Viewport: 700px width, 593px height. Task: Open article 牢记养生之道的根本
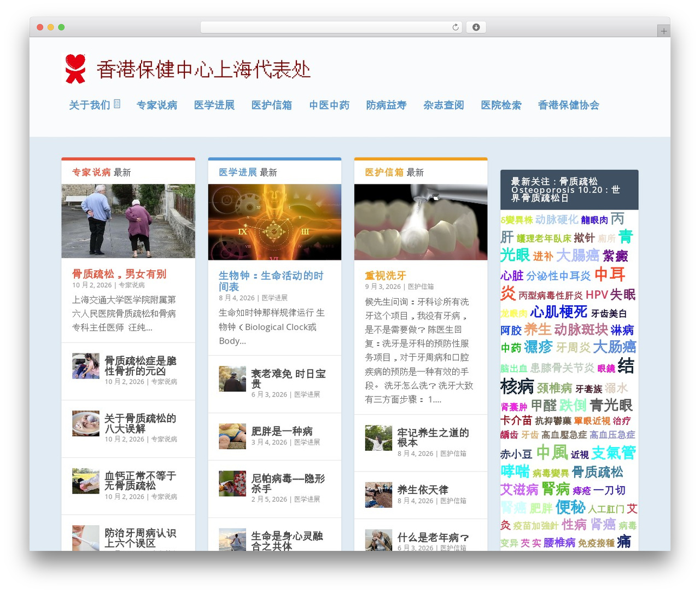coord(433,438)
